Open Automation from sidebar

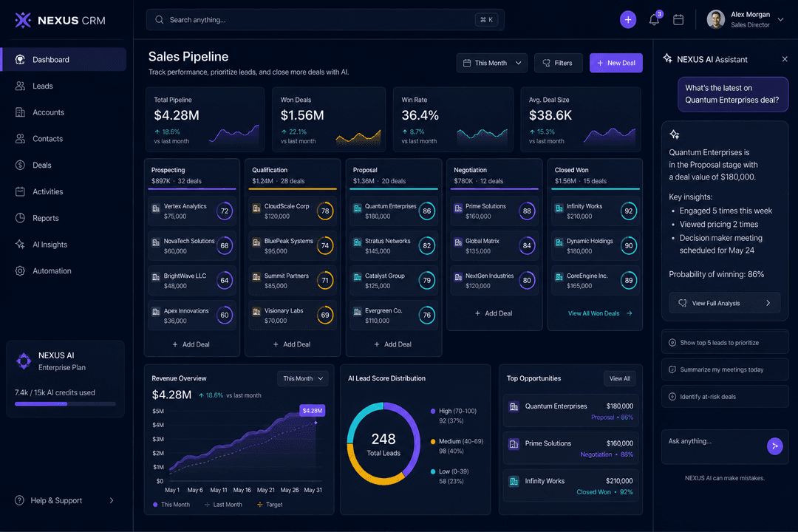64,271
